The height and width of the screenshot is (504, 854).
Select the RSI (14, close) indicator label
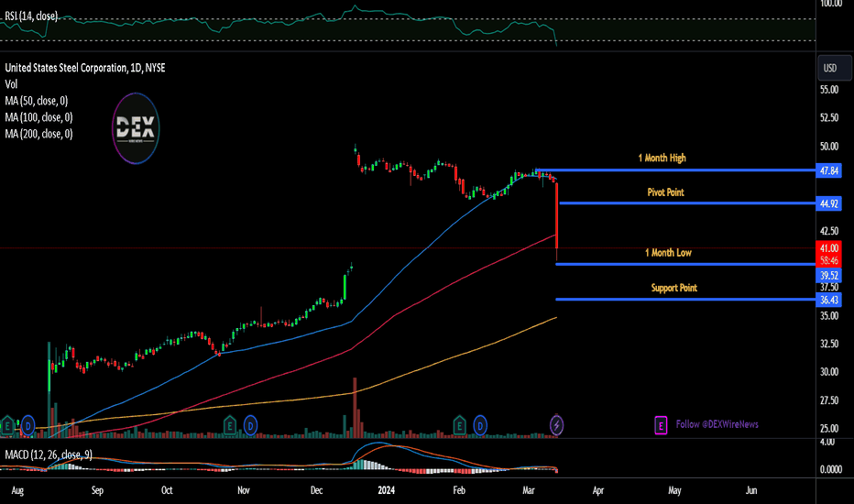(x=30, y=16)
